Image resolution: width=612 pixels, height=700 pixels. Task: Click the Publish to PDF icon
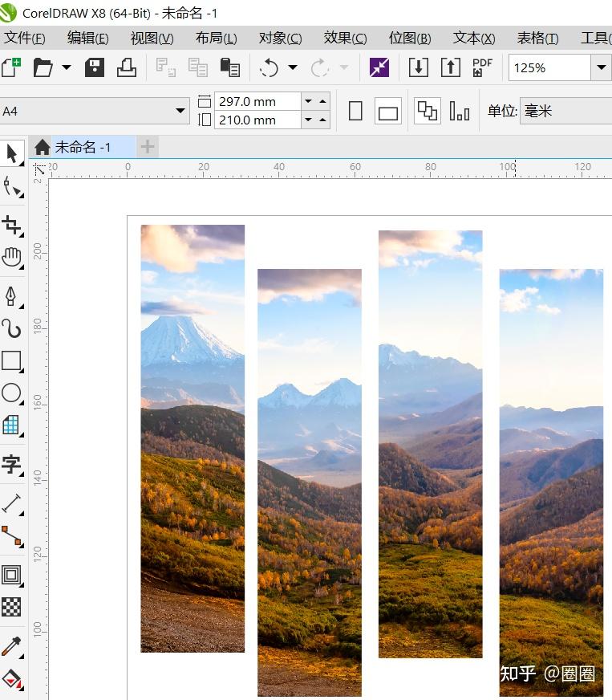[482, 67]
